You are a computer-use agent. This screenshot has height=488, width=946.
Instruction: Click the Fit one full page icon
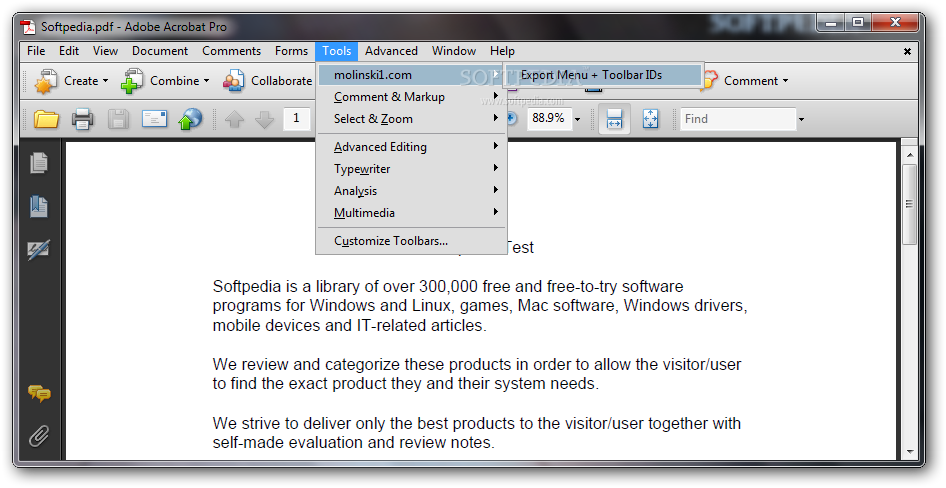650,119
